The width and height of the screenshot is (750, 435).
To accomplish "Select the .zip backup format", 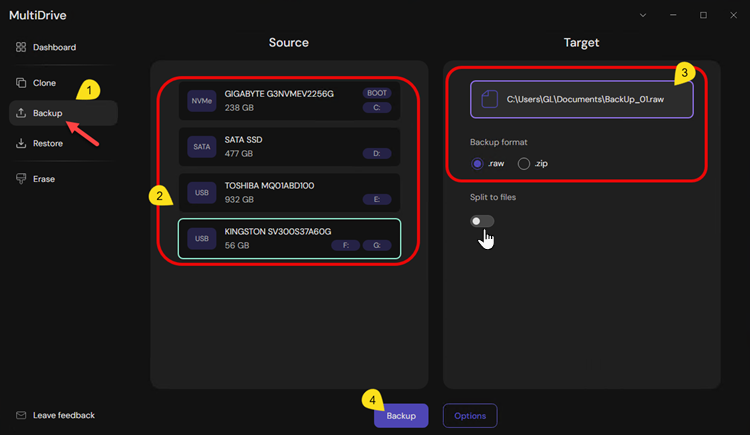I will (524, 163).
